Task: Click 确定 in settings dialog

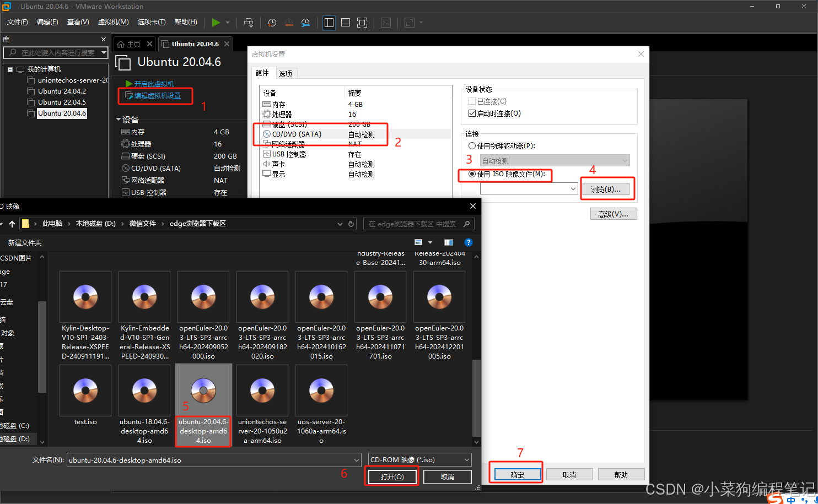Action: click(518, 475)
